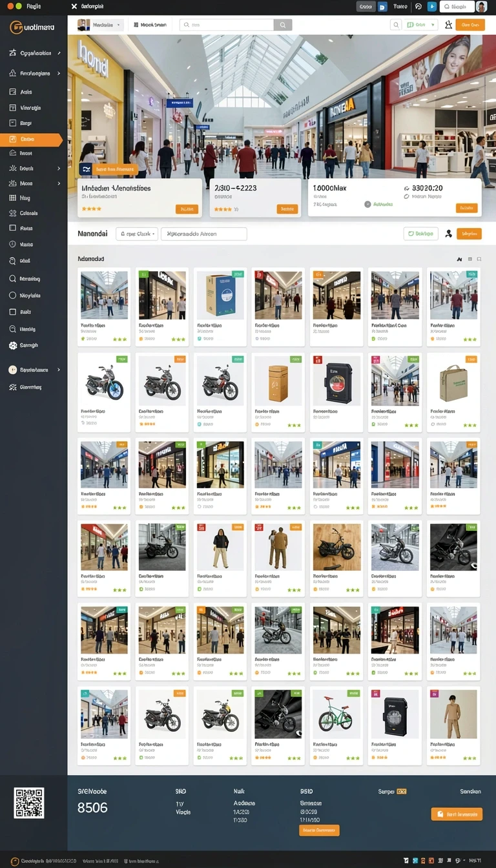Viewport: 496px width, 868px height.
Task: Click the dark gray button in the title bar
Action: click(366, 6)
